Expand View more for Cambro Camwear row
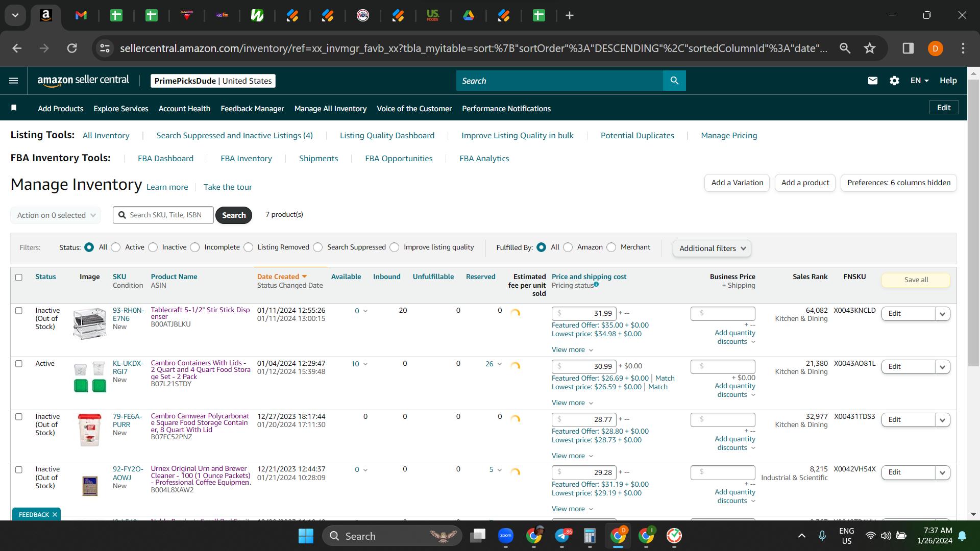 click(572, 456)
